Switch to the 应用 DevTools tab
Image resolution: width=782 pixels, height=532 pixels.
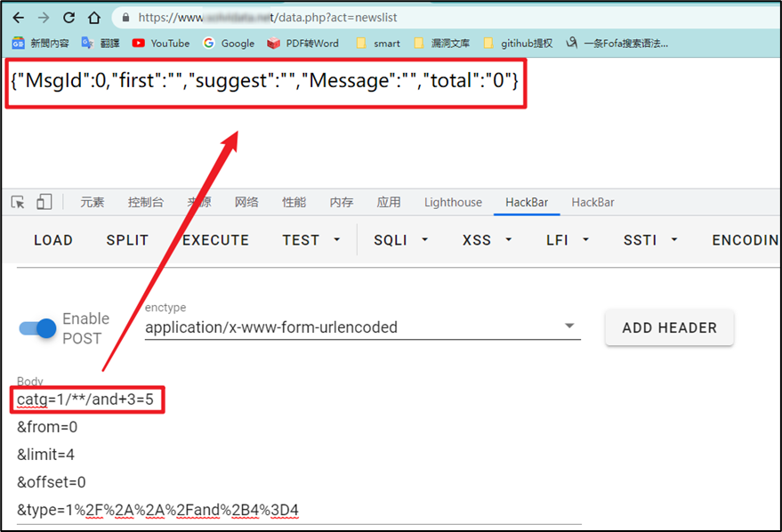pos(389,202)
